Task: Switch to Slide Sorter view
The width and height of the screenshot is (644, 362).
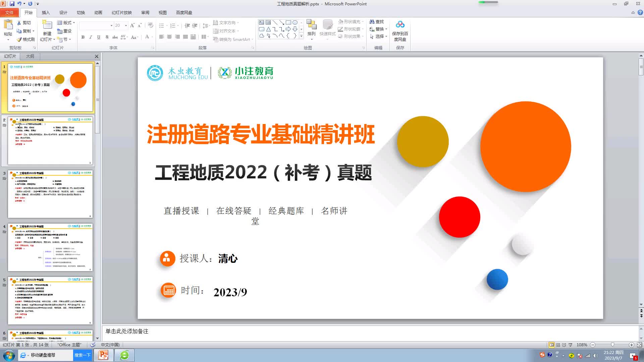Action: [558, 345]
